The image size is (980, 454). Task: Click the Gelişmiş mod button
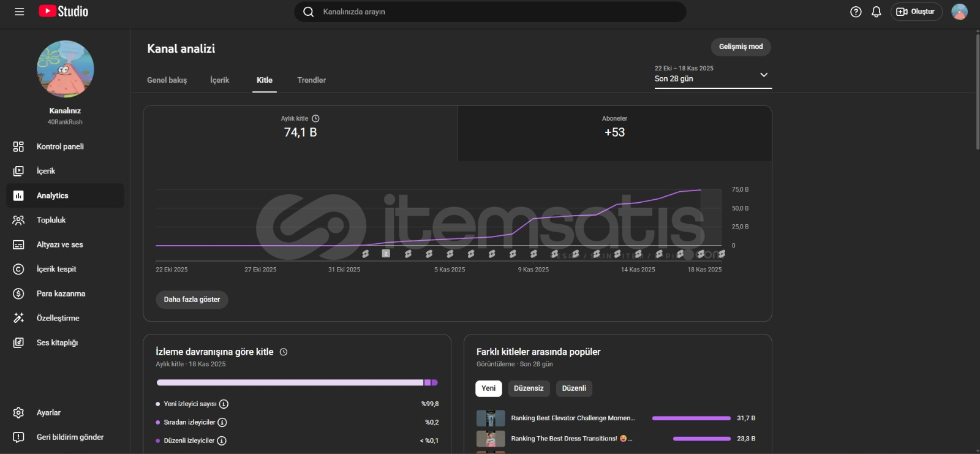(741, 47)
